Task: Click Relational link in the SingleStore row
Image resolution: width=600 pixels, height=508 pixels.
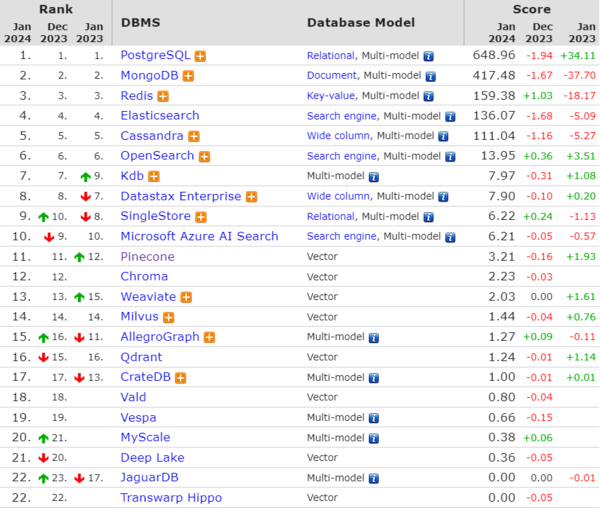Action: coord(331,217)
